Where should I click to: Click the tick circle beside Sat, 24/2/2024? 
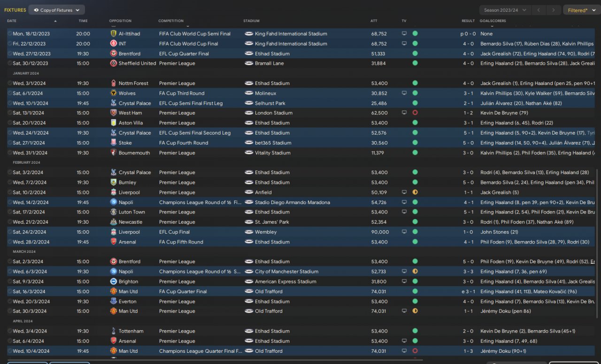tap(9, 232)
